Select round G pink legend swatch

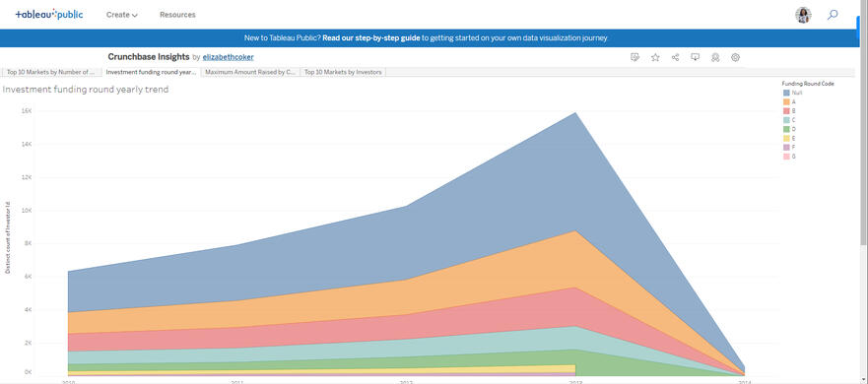click(785, 157)
